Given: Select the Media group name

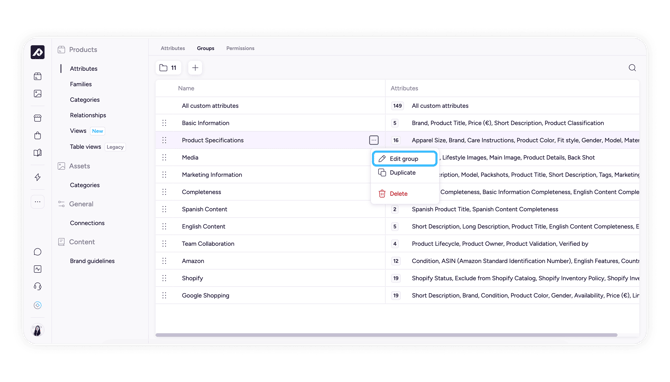Looking at the screenshot, I should pyautogui.click(x=190, y=157).
